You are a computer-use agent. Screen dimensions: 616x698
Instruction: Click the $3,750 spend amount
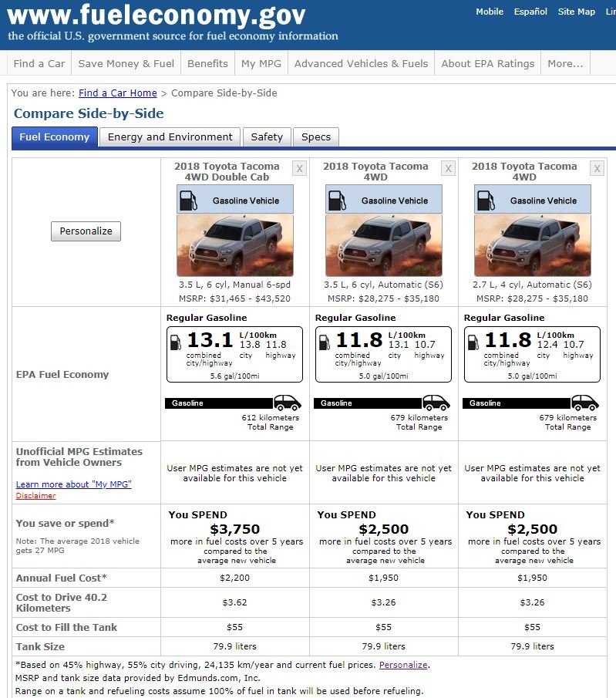(x=234, y=529)
